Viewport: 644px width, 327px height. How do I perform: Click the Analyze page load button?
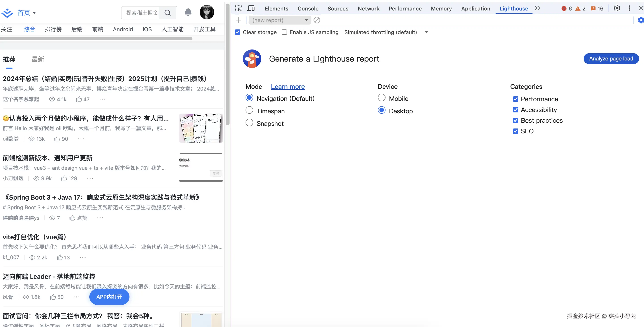click(x=611, y=59)
